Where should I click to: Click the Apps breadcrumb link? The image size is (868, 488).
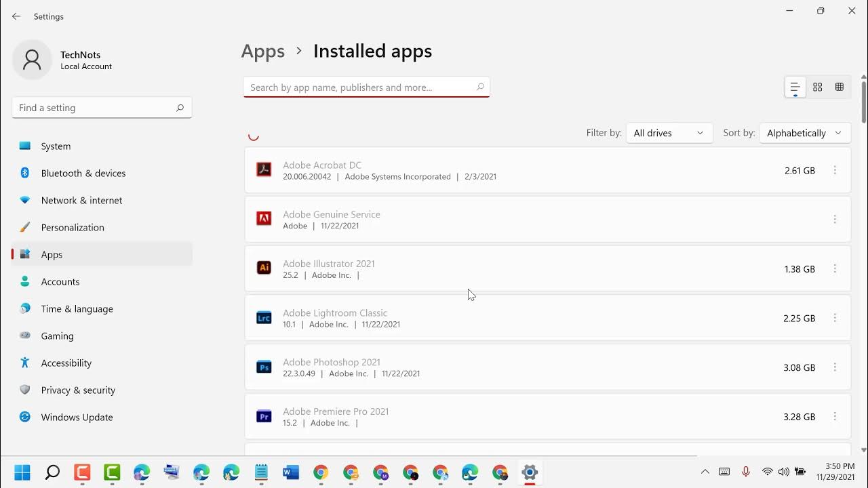263,52
